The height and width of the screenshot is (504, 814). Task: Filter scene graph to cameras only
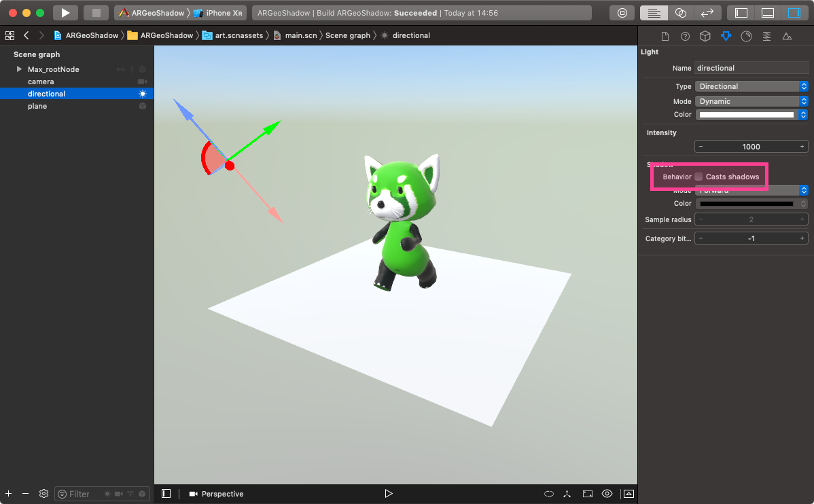pyautogui.click(x=119, y=494)
